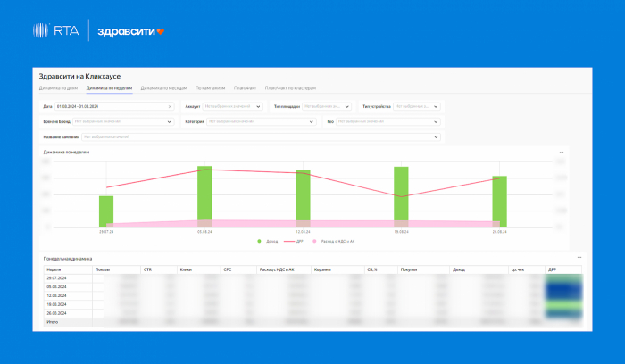Image resolution: width=625 pixels, height=364 pixels.
Task: Sort table by CPC column header
Action: click(238, 269)
